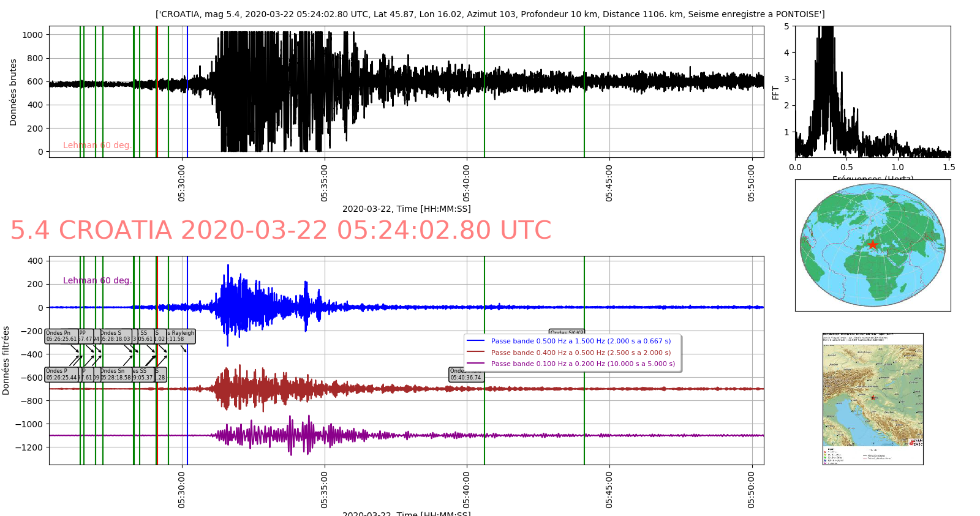980x516 pixels.
Task: Click legend entry 'Passe bande 0.100 Hz a 0.200 Hz'
Action: pyautogui.click(x=582, y=364)
